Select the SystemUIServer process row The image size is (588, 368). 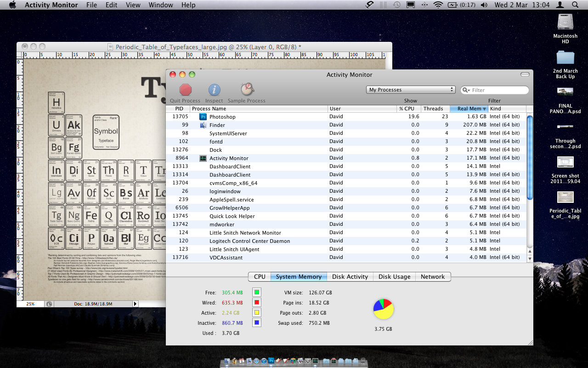pyautogui.click(x=346, y=133)
